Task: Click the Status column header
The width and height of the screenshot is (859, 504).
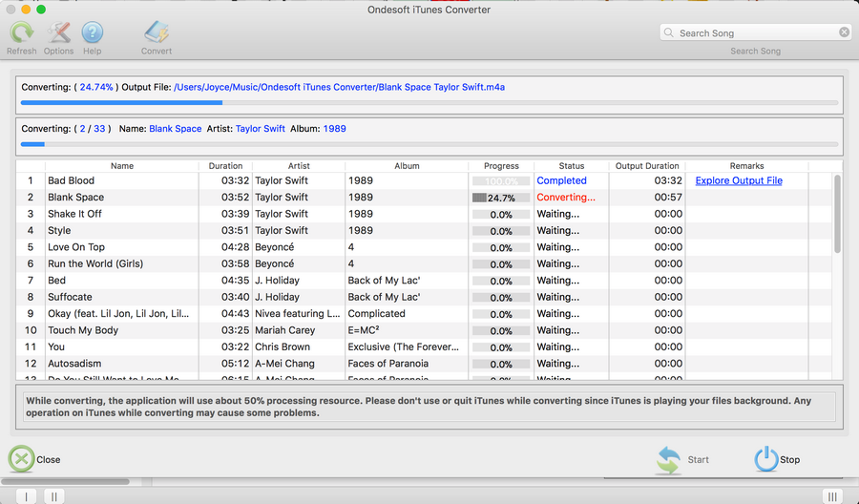Action: pyautogui.click(x=572, y=166)
